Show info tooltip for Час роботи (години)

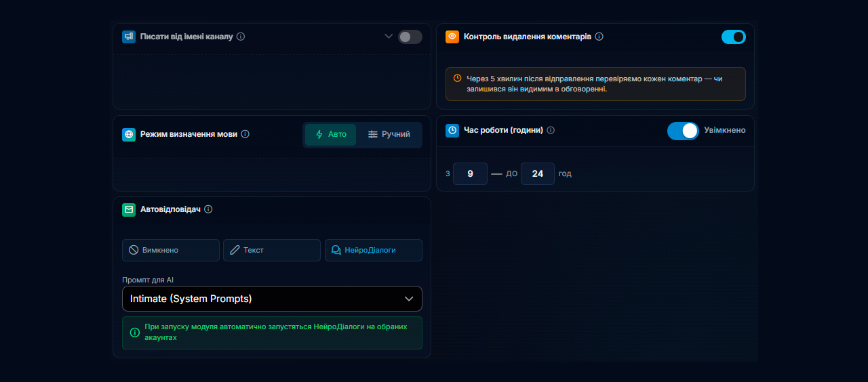coord(551,130)
